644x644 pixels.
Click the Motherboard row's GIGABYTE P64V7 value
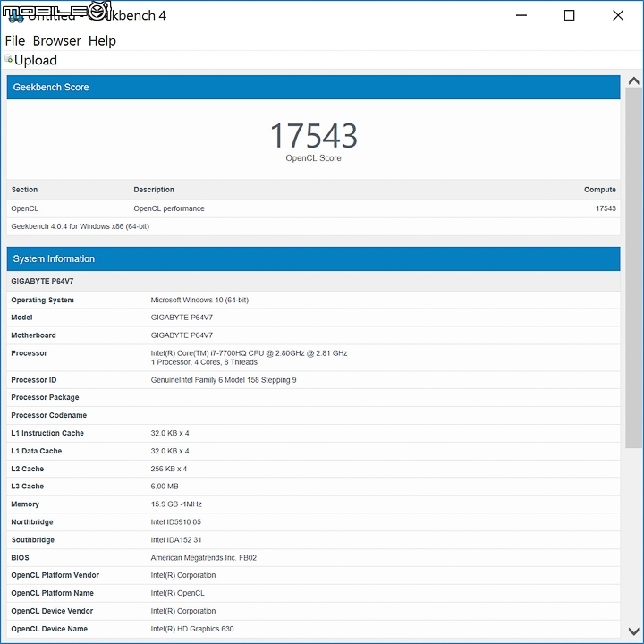pos(182,335)
